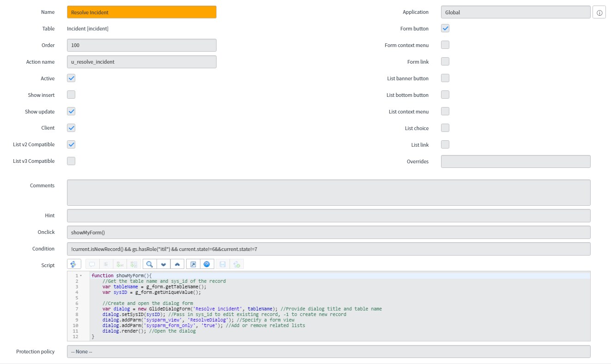
Task: Click the Condition field
Action: tap(329, 249)
